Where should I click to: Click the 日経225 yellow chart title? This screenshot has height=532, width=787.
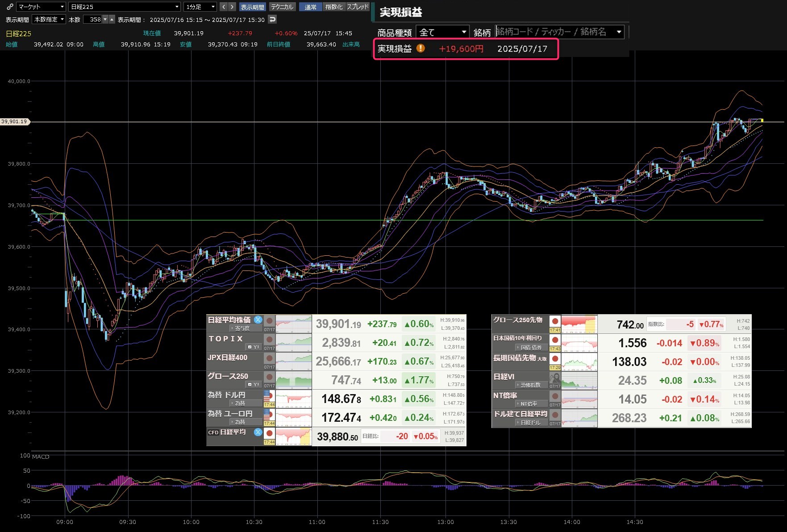point(18,33)
